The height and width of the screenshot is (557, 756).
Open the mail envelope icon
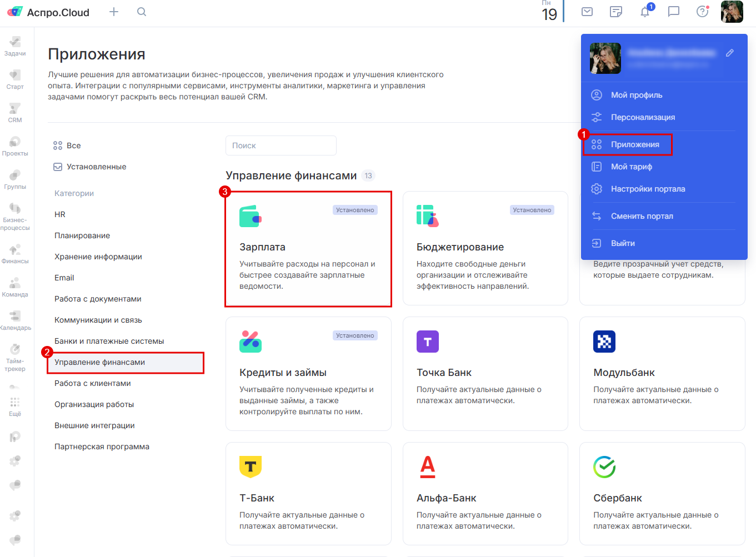[587, 12]
